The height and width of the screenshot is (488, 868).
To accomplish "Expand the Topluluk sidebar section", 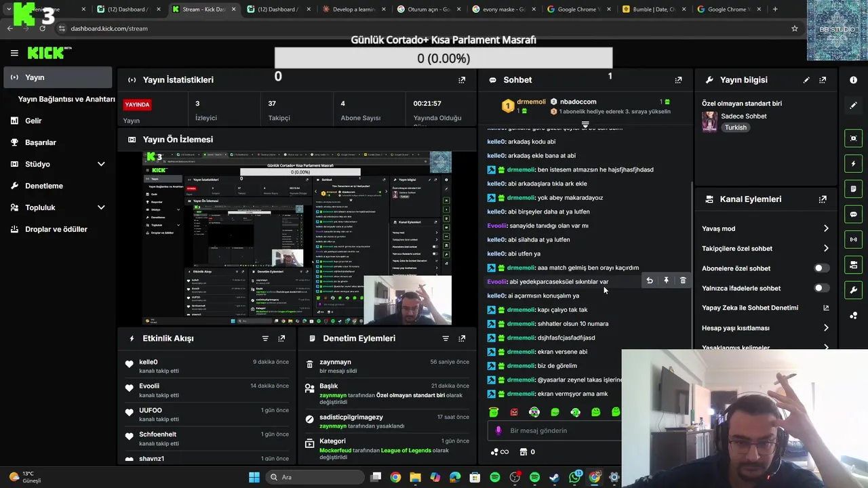I will point(101,207).
